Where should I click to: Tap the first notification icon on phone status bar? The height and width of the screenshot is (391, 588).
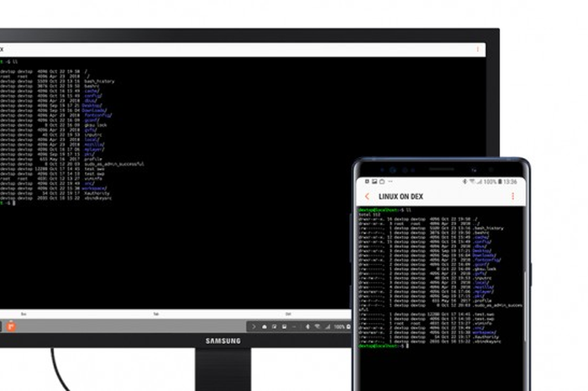coord(367,182)
